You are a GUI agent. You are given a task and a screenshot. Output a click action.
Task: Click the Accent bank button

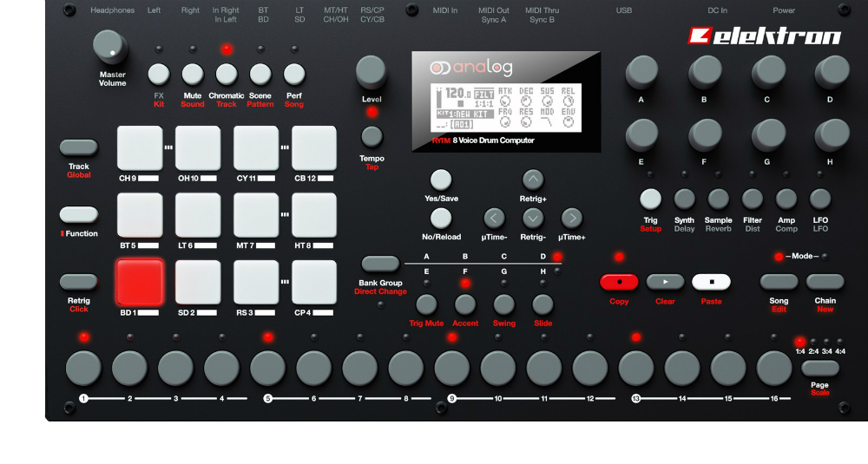[465, 304]
